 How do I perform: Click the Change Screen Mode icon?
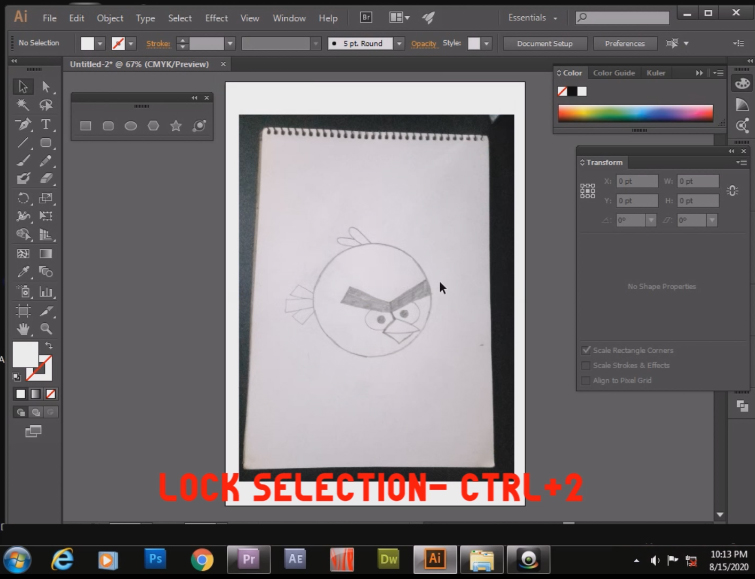(x=33, y=431)
